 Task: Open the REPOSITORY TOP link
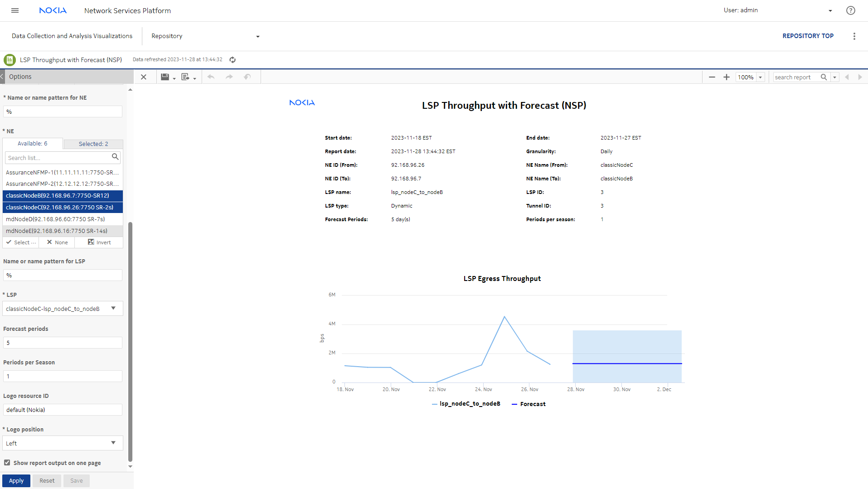[x=808, y=36]
